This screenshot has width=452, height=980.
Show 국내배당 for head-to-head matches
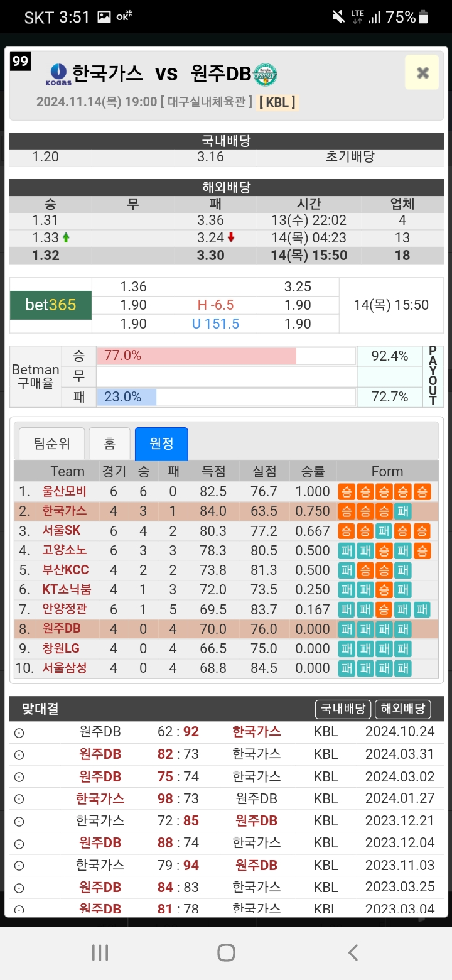[343, 709]
